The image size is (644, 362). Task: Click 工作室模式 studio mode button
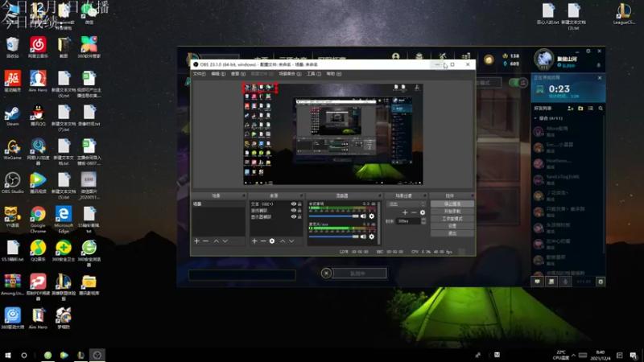coord(452,219)
